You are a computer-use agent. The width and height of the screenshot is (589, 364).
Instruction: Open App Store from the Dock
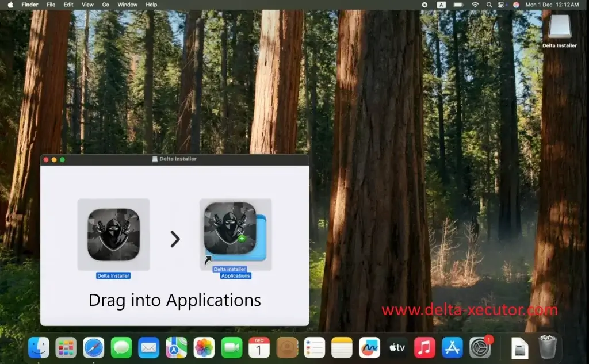pos(452,347)
